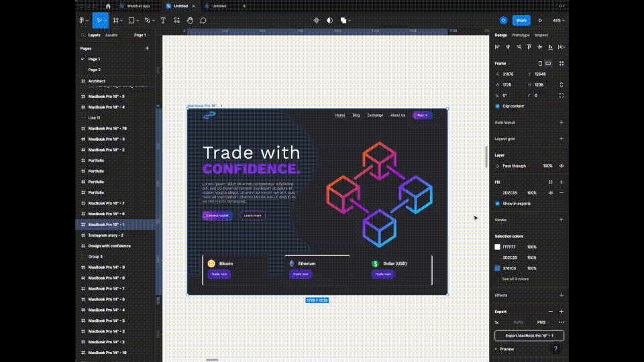
Task: Add new tab with plus icon
Action: click(x=244, y=6)
